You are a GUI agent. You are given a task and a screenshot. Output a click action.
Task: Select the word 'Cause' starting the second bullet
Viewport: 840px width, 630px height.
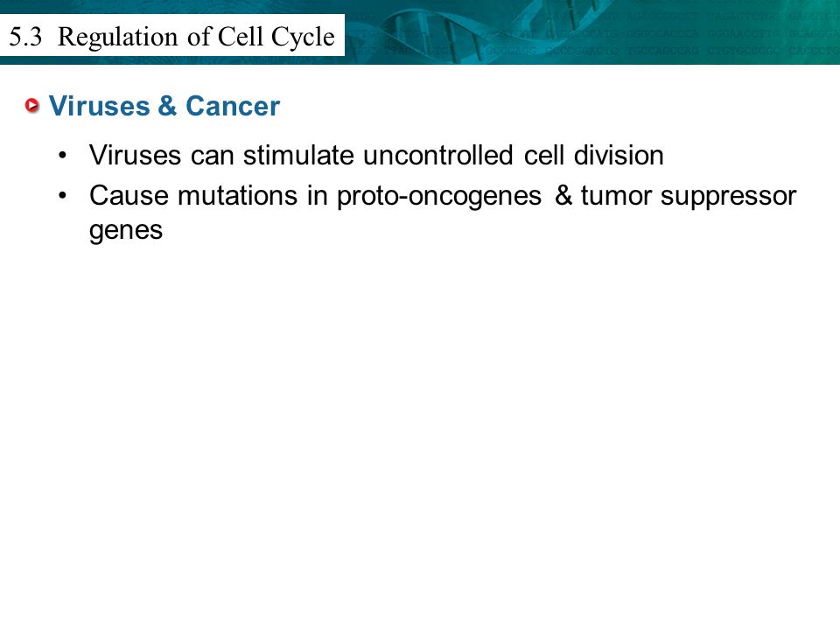129,195
